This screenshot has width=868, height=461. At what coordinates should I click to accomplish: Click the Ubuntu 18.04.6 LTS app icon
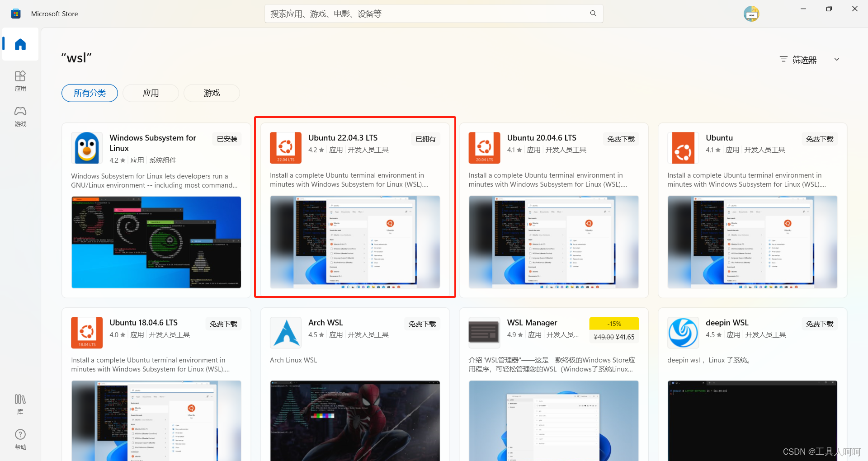pyautogui.click(x=87, y=333)
